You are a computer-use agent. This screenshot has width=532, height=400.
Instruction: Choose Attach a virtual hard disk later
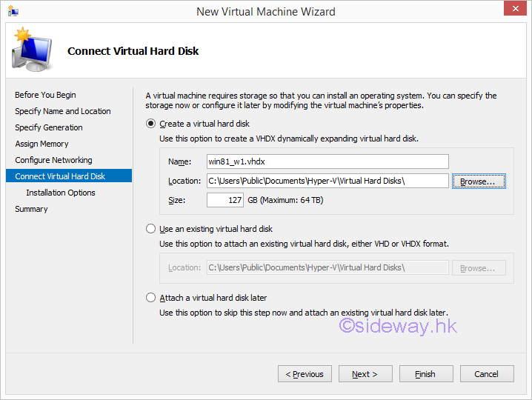coord(151,298)
